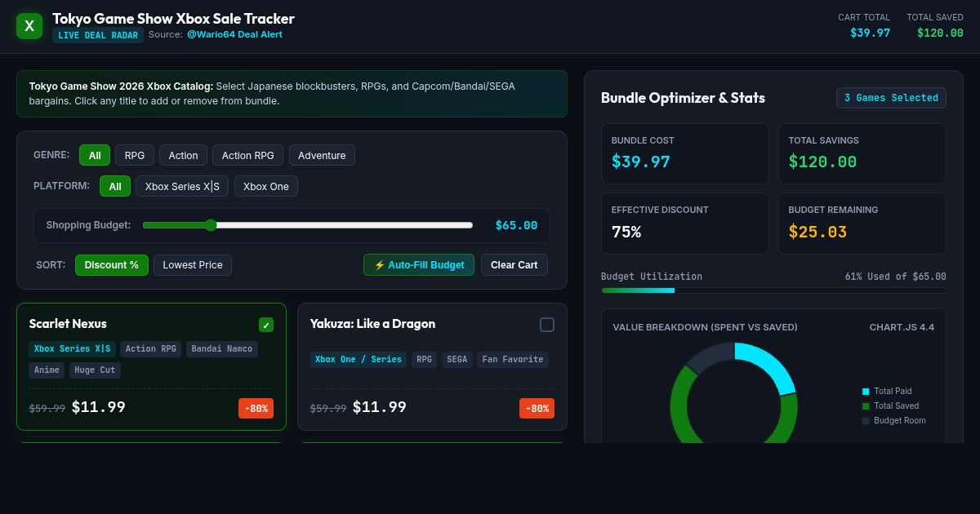Toggle the Total Paid legend swatch
The image size is (980, 514).
pos(866,392)
